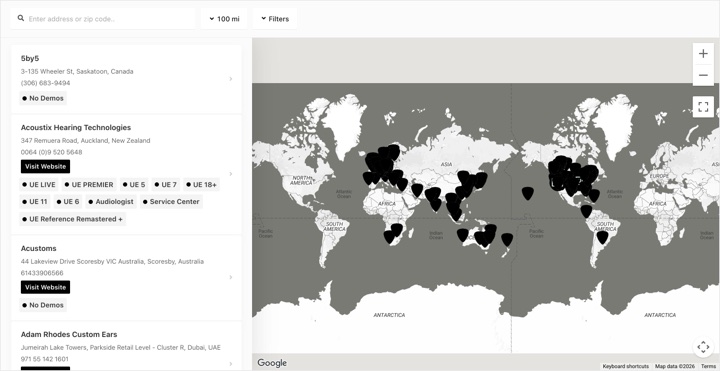Image resolution: width=720 pixels, height=371 pixels.
Task: Expand the 5by5 dealer entry chevron
Action: click(x=231, y=79)
